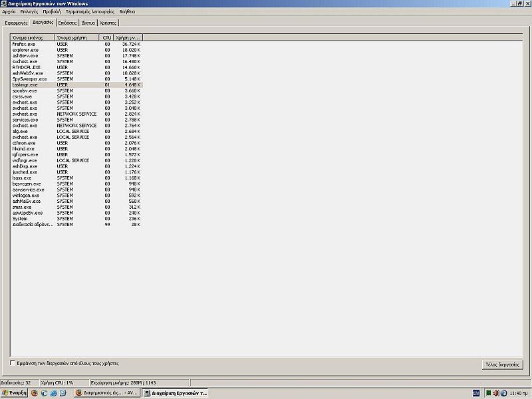Open the Βοήθεια (Help) menu

127,12
